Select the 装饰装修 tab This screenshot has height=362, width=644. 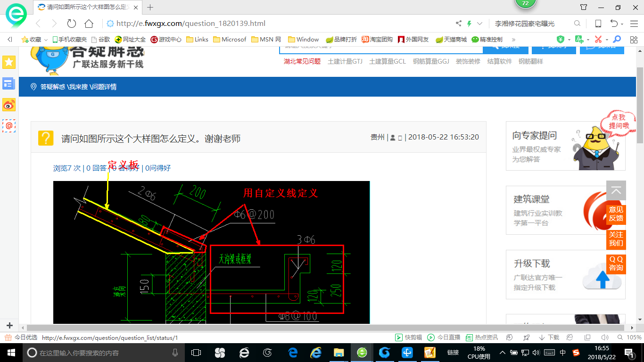click(x=468, y=61)
